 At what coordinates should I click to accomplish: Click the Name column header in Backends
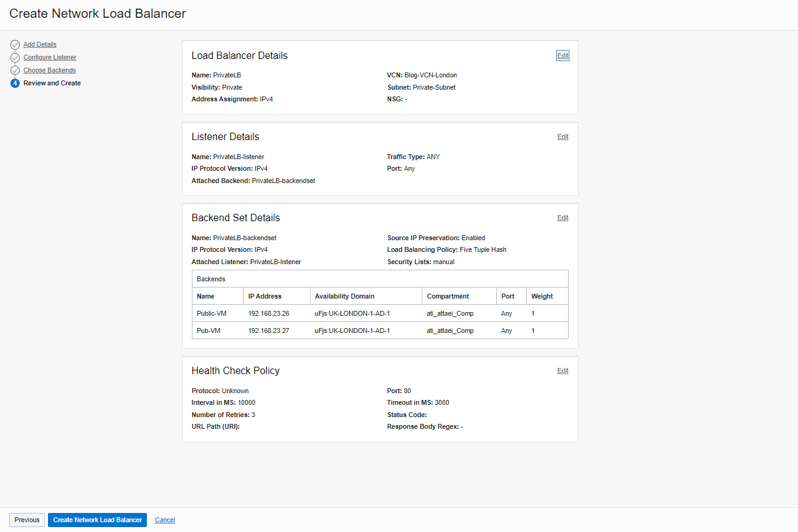coord(206,296)
